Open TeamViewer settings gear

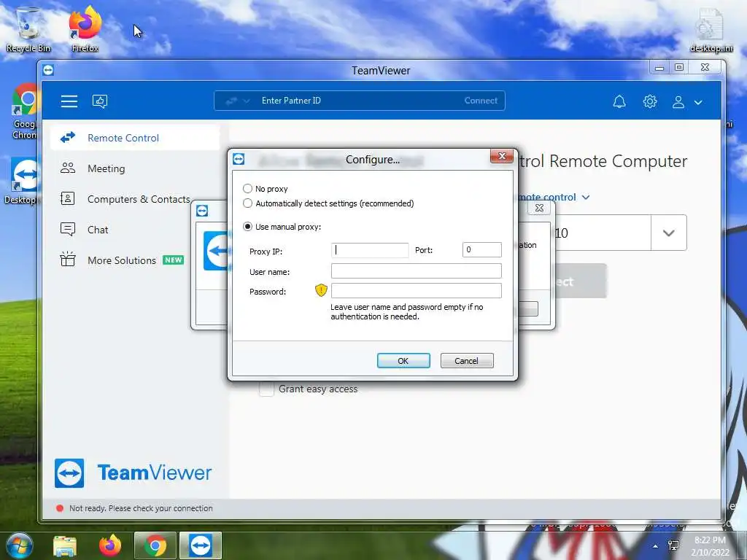[650, 101]
